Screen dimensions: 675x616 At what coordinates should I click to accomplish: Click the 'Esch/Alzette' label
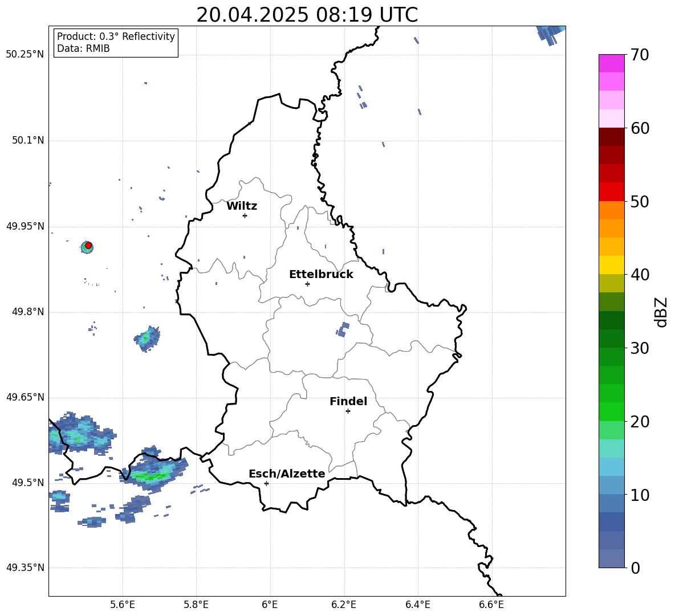[x=287, y=474]
